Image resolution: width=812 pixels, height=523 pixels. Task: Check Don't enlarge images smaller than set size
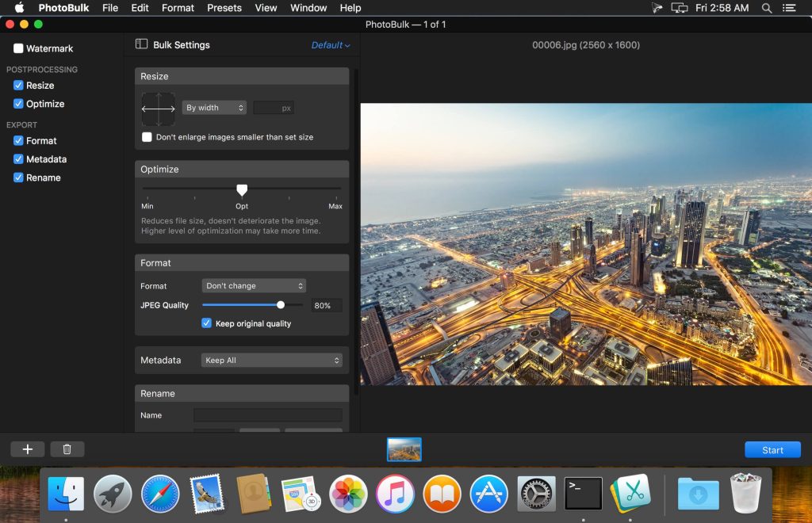(x=147, y=137)
